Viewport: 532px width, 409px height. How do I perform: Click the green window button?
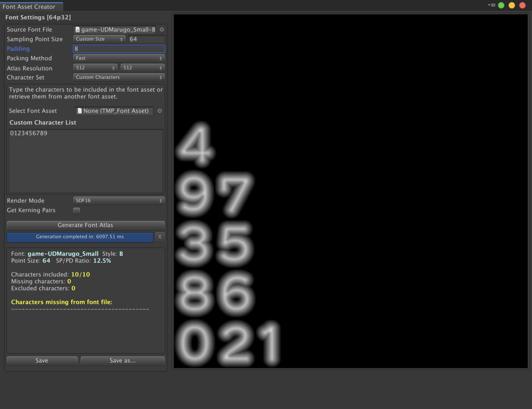501,5
